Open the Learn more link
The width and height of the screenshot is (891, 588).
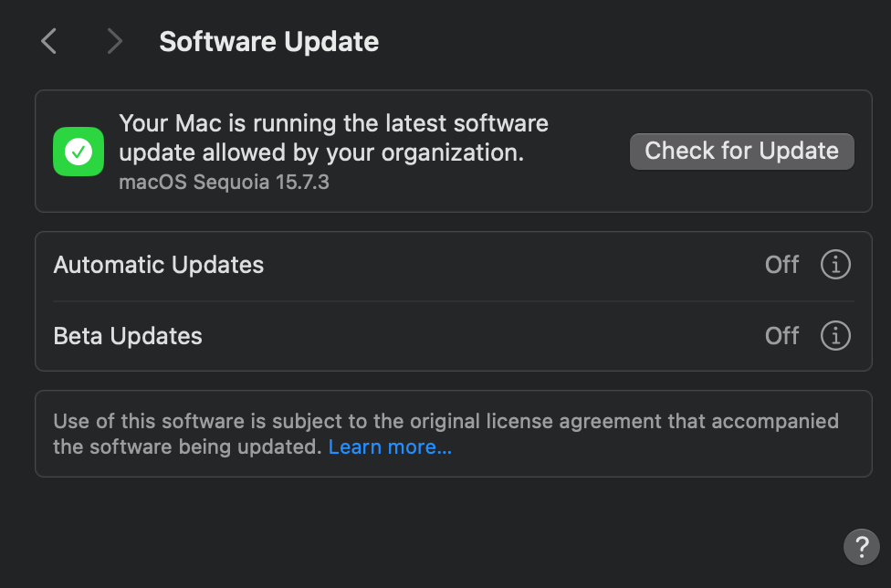coord(390,446)
